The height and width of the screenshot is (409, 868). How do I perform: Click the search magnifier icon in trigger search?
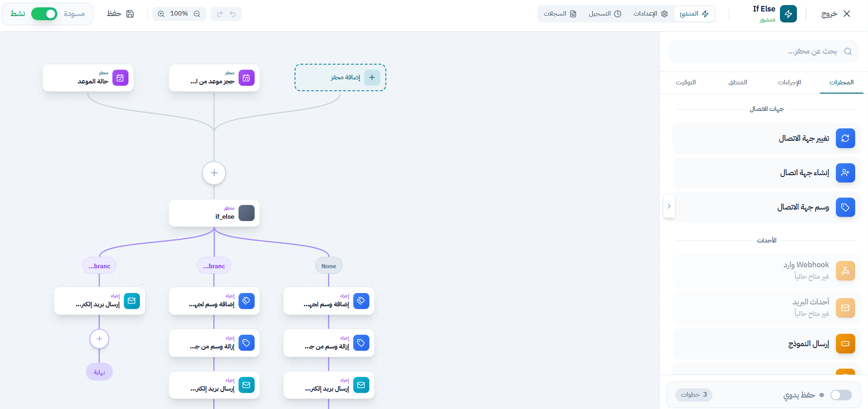point(848,51)
